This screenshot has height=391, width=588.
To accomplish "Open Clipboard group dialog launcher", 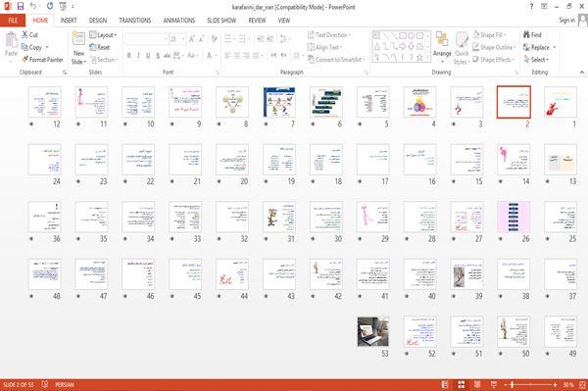I will point(65,73).
